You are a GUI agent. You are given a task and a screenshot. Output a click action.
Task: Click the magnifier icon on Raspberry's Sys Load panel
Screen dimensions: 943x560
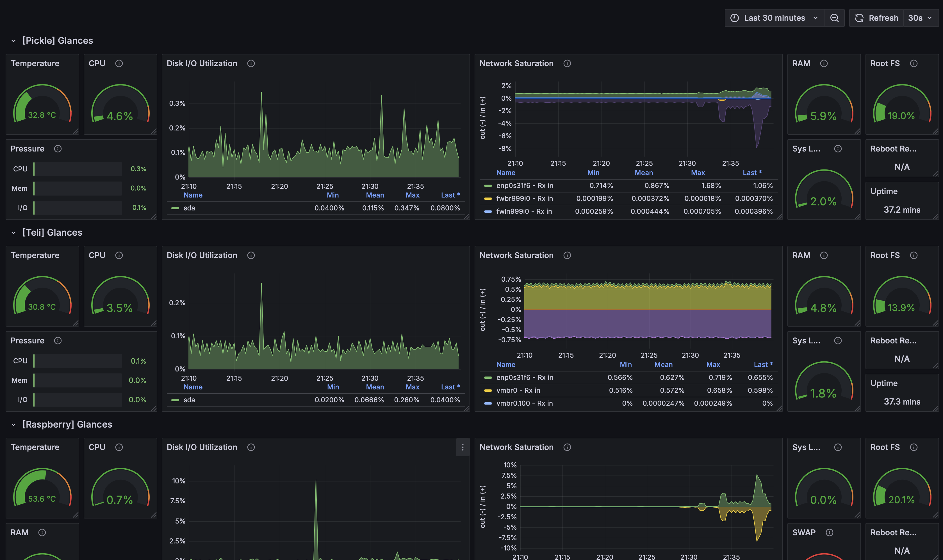[838, 447]
